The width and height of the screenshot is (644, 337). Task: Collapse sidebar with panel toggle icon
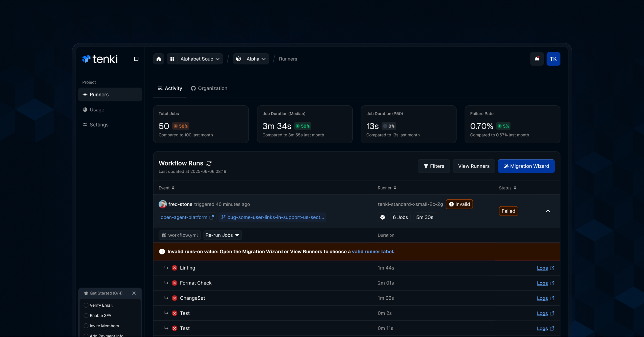pyautogui.click(x=136, y=59)
